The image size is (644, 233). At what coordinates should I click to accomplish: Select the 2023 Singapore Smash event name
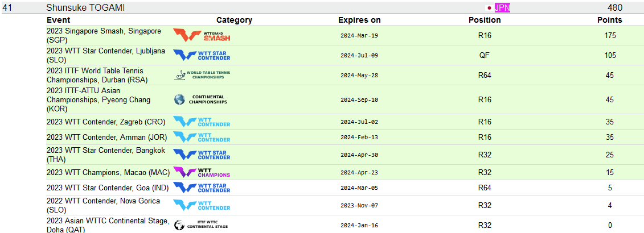tap(104, 35)
